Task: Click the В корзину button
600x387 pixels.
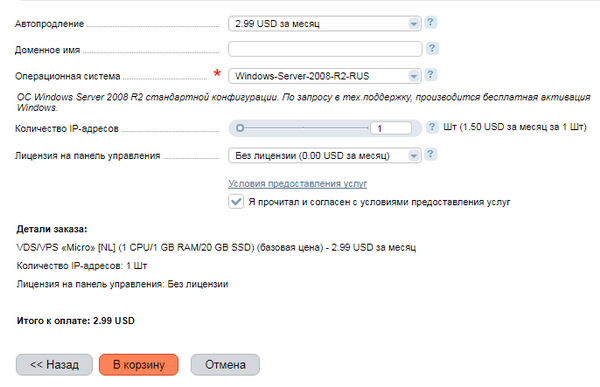Action: 139,364
